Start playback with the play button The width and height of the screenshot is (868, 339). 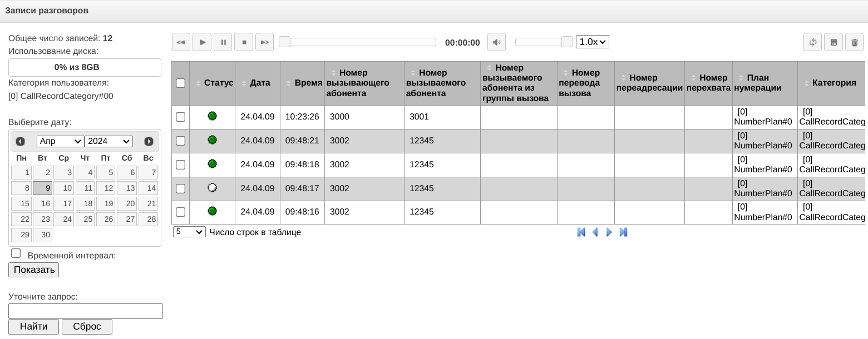202,42
